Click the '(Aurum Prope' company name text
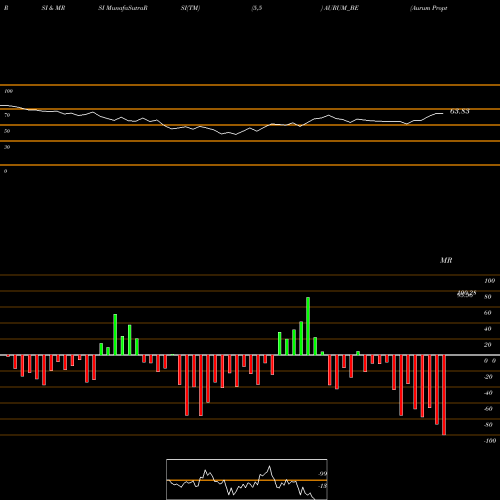The height and width of the screenshot is (500, 500). 429,8
